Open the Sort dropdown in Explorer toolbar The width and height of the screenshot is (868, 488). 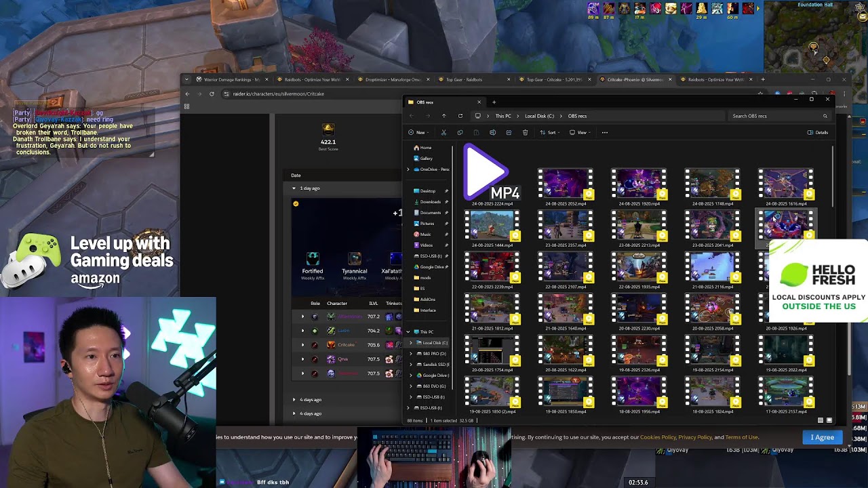point(551,133)
